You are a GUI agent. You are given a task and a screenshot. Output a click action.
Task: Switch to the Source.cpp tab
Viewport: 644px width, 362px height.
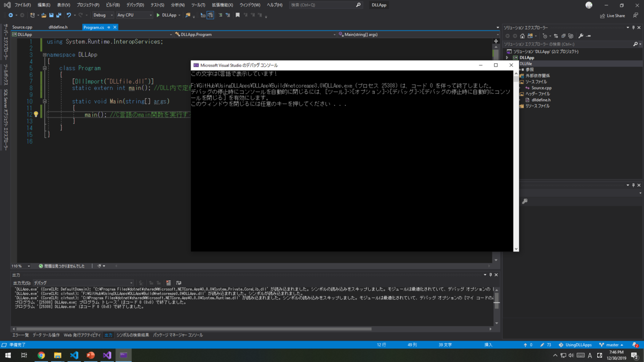coord(23,27)
